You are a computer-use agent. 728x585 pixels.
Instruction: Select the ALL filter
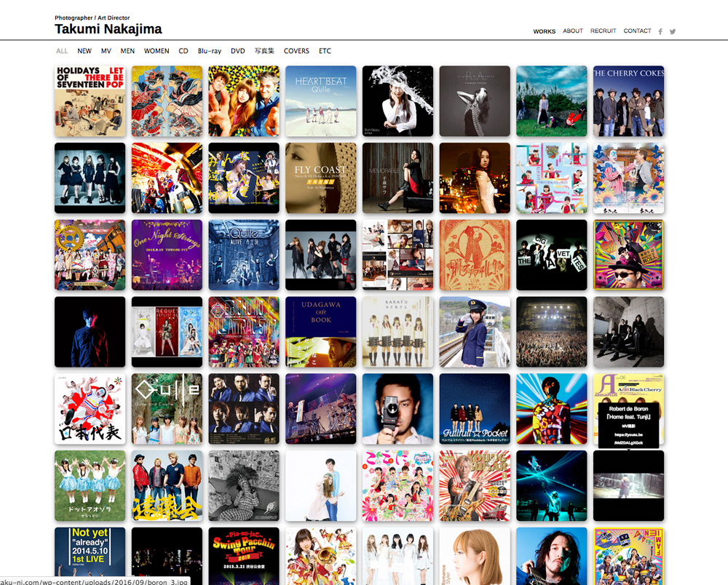pyautogui.click(x=62, y=51)
